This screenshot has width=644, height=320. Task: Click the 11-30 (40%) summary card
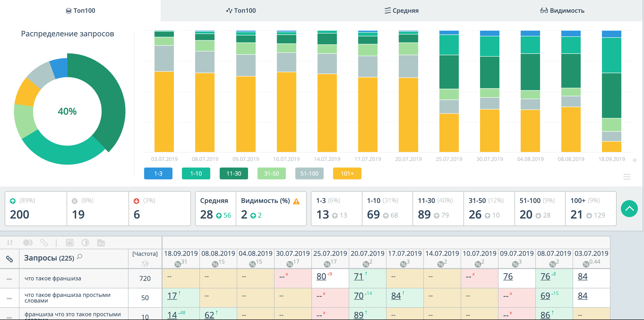(x=438, y=209)
